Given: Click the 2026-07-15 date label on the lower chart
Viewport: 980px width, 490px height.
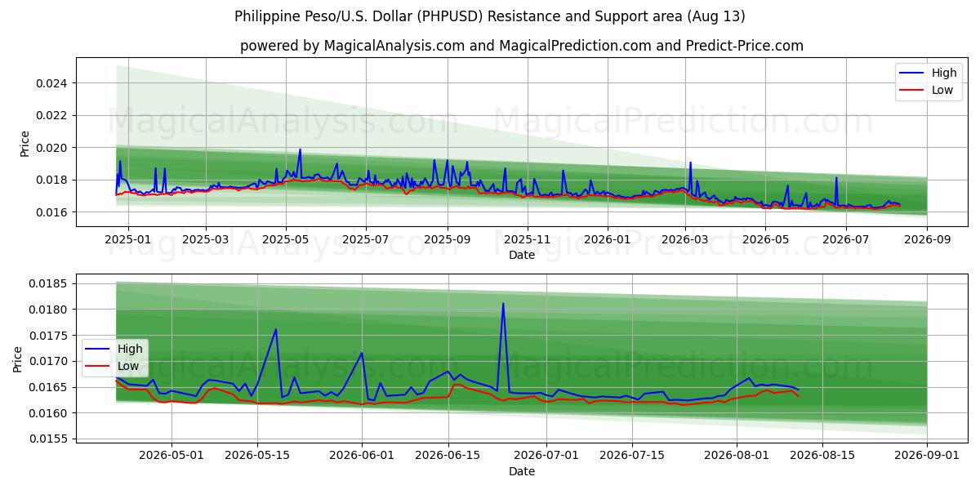Looking at the screenshot, I should 631,457.
